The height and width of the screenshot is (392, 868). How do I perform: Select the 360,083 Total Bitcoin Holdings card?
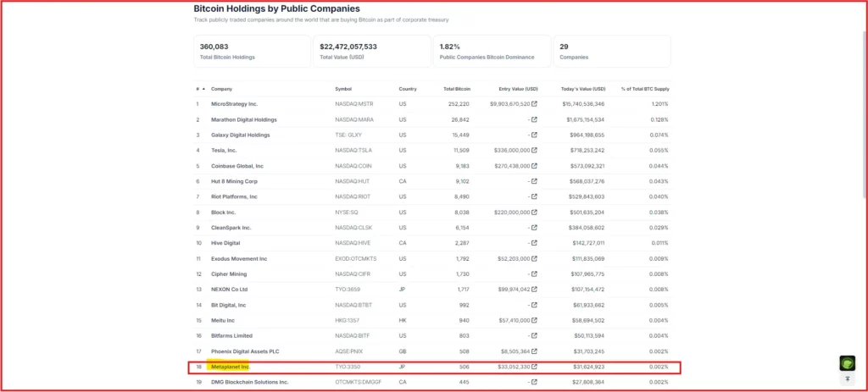click(x=252, y=52)
